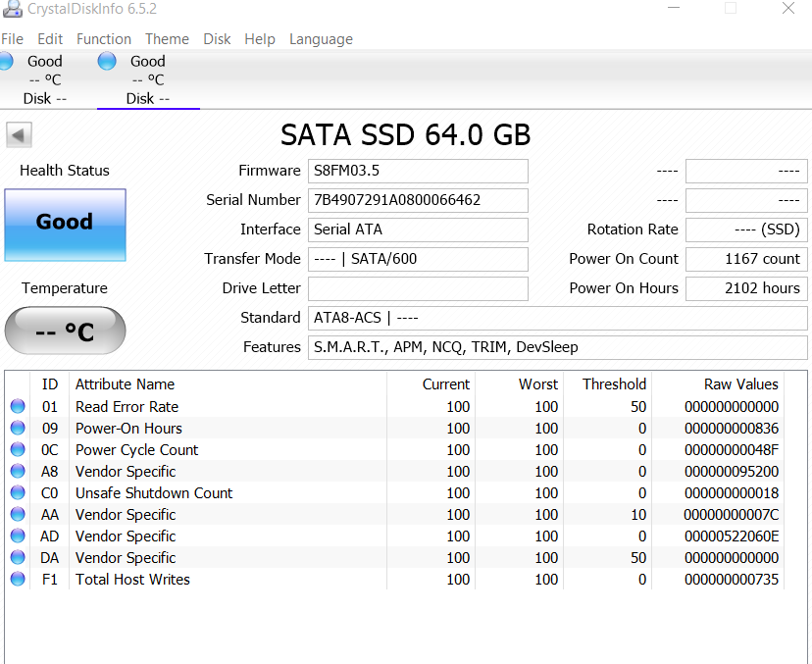Click the CrystalDiskInfo app icon in title bar
This screenshot has height=664, width=812.
tap(13, 8)
